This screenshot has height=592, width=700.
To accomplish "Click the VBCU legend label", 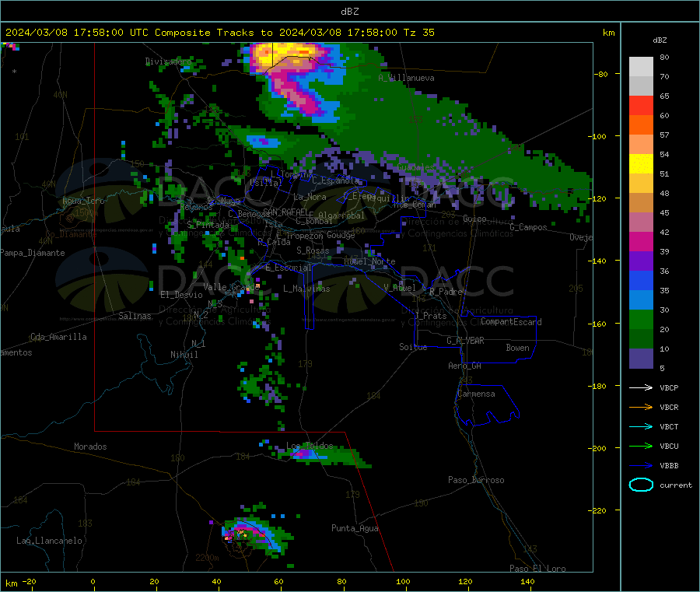I will (x=669, y=446).
